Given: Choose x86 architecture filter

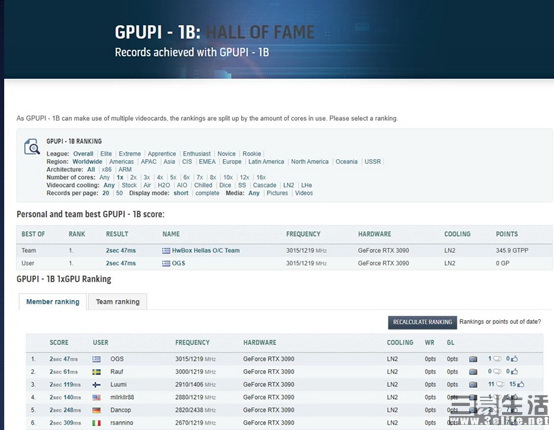Looking at the screenshot, I should tap(106, 169).
